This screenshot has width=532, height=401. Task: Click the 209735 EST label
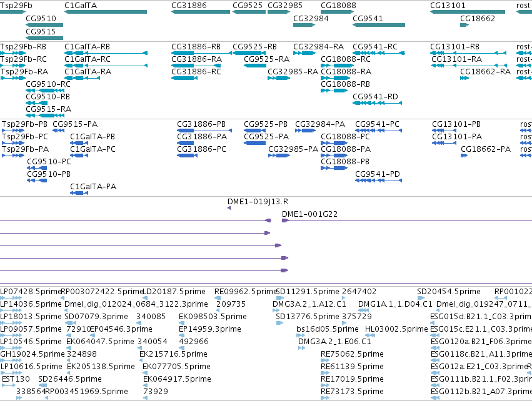coord(231,304)
